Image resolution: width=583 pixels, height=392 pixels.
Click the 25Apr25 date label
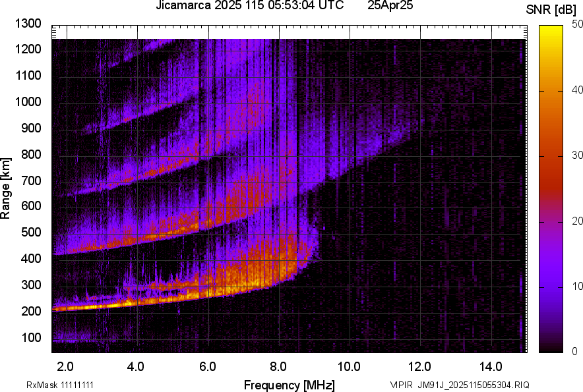click(390, 5)
